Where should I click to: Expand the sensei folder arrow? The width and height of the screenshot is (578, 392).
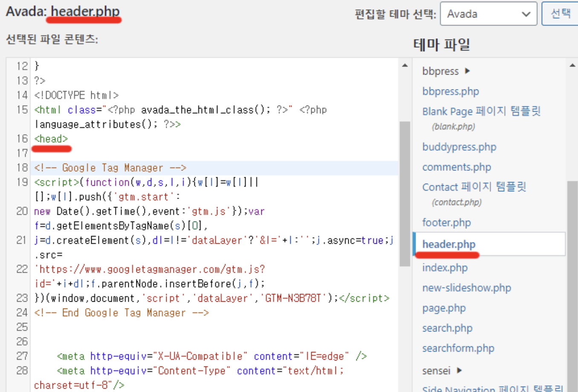click(459, 370)
